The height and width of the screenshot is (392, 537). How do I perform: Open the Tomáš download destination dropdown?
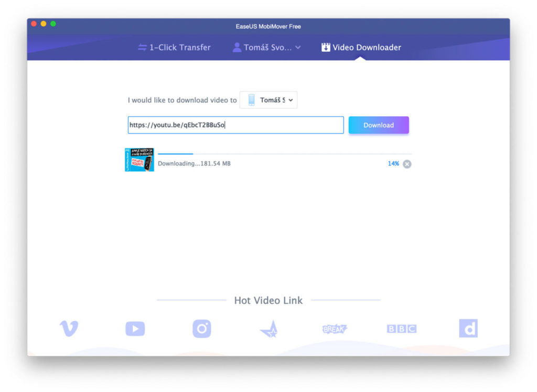tap(268, 100)
